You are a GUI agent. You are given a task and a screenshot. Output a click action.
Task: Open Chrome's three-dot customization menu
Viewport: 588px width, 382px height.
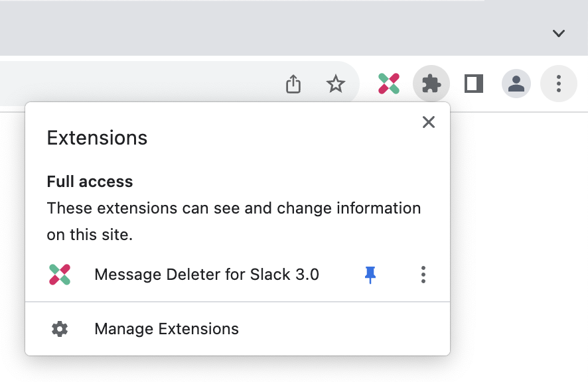(x=558, y=84)
